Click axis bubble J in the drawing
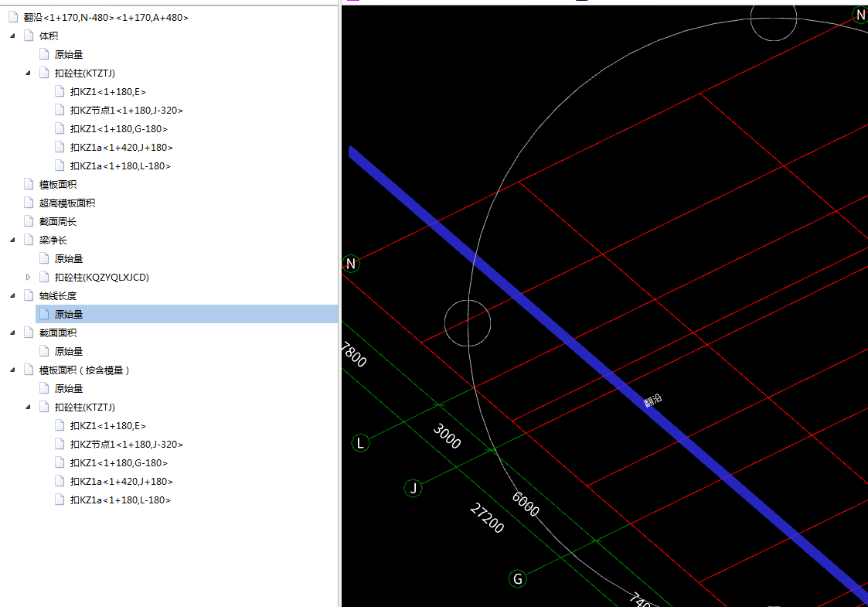 [x=413, y=488]
